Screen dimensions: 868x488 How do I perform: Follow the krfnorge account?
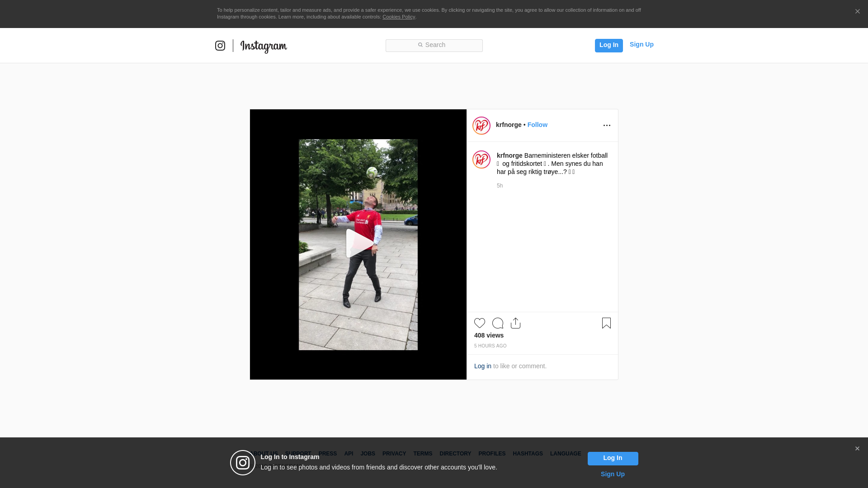(537, 125)
